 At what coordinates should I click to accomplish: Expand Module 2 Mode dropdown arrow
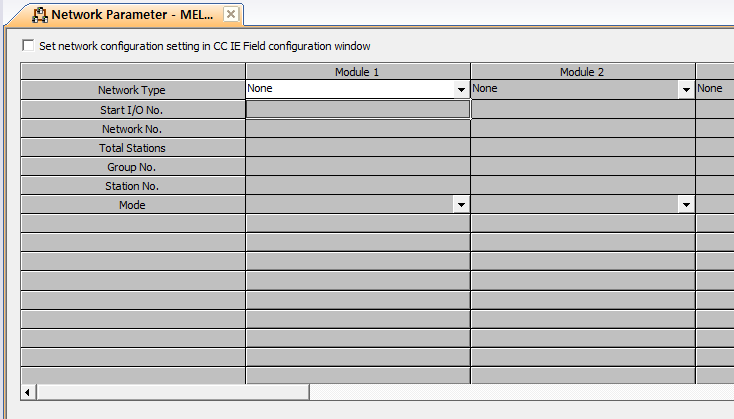(686, 205)
